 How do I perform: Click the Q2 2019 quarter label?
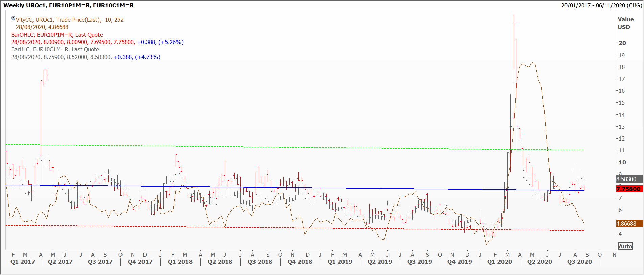[380, 262]
